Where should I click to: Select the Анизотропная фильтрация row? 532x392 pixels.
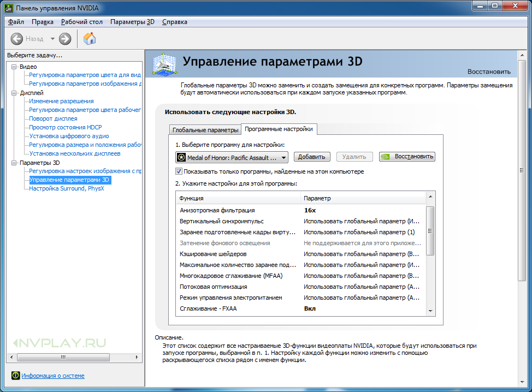pyautogui.click(x=300, y=210)
